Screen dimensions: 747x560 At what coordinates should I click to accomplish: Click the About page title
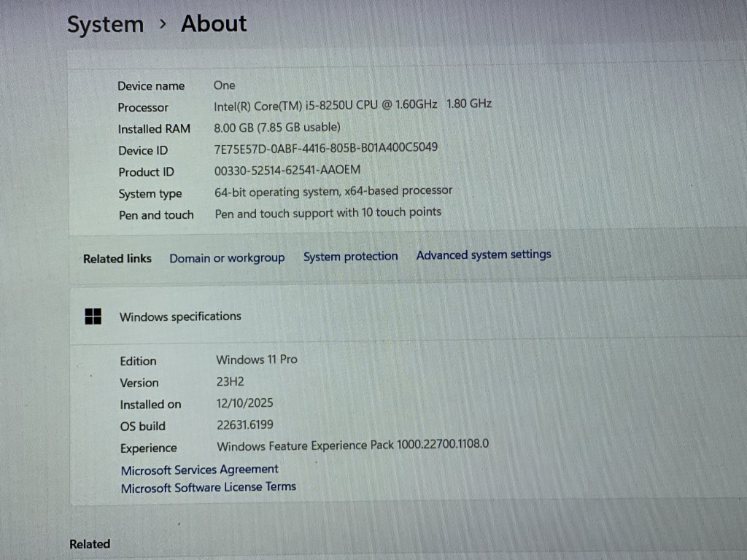[x=214, y=24]
